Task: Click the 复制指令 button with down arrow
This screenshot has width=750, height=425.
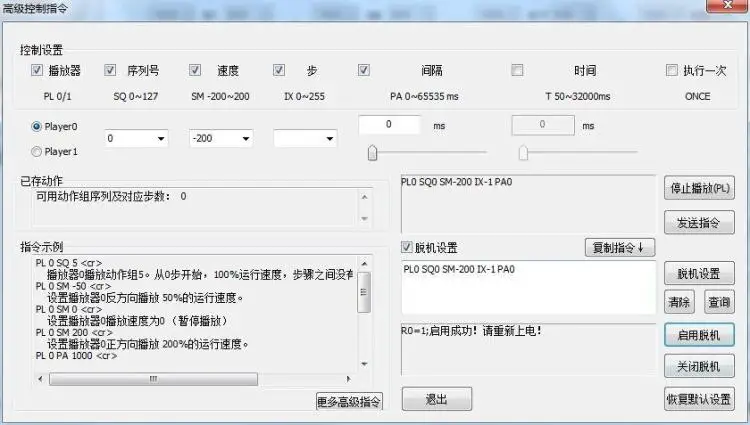Action: click(x=619, y=248)
